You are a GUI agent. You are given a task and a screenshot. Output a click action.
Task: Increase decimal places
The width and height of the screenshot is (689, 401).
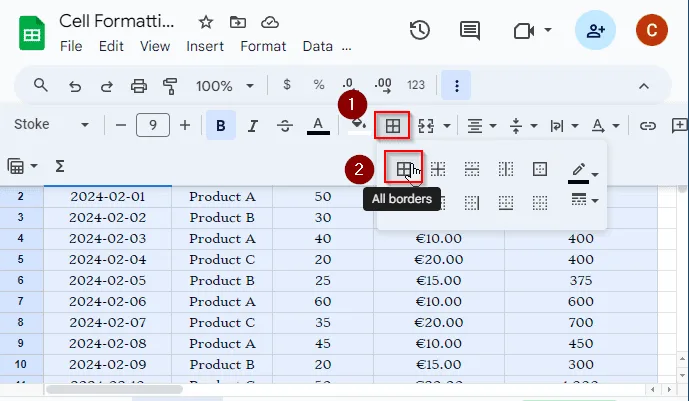[383, 86]
